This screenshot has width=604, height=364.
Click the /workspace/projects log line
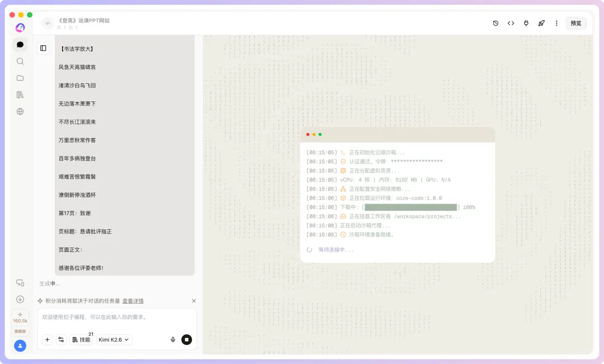[x=383, y=216]
